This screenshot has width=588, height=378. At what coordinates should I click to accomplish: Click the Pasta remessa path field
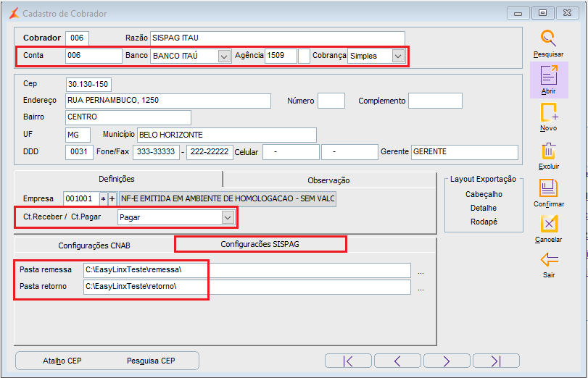point(247,271)
